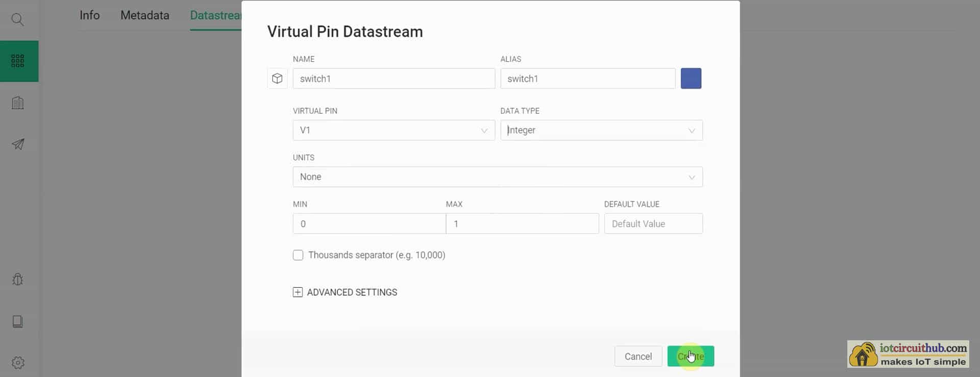Screen dimensions: 980x377
Task: Click the bug icon in sidebar
Action: [x=18, y=280]
